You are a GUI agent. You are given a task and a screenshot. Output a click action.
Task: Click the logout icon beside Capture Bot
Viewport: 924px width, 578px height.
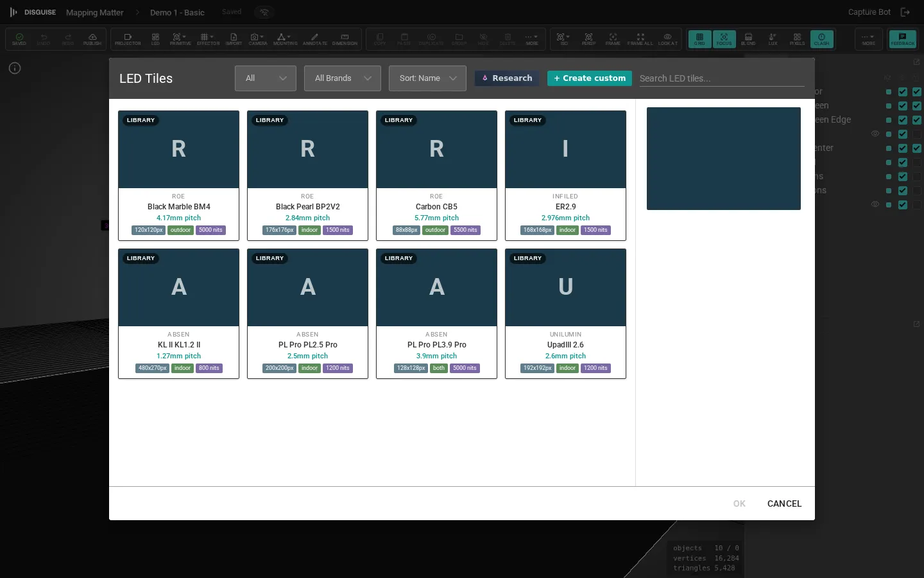[x=905, y=12]
